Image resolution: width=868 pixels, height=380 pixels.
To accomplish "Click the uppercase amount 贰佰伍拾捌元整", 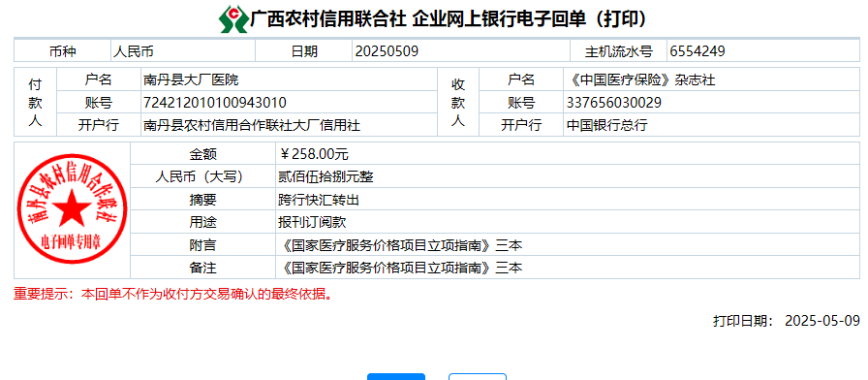I will click(325, 177).
